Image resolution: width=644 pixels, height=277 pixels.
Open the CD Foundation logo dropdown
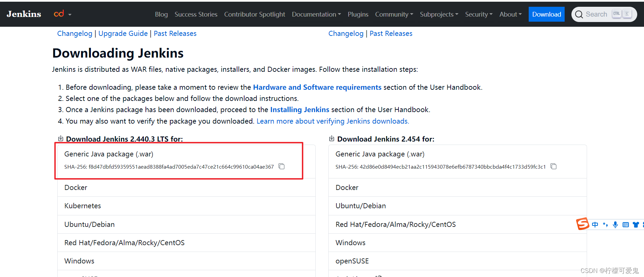pos(62,14)
